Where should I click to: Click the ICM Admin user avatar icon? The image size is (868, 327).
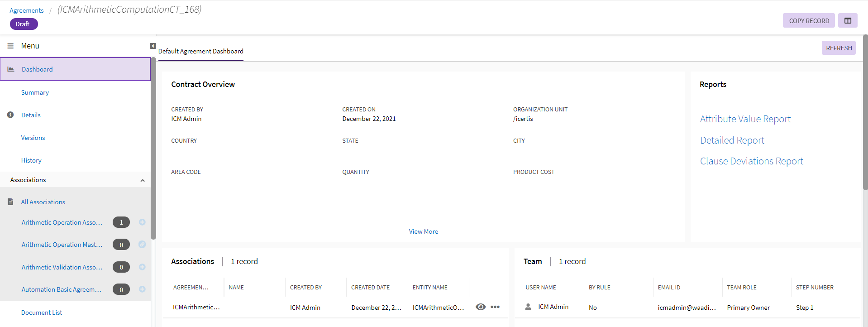click(x=528, y=307)
